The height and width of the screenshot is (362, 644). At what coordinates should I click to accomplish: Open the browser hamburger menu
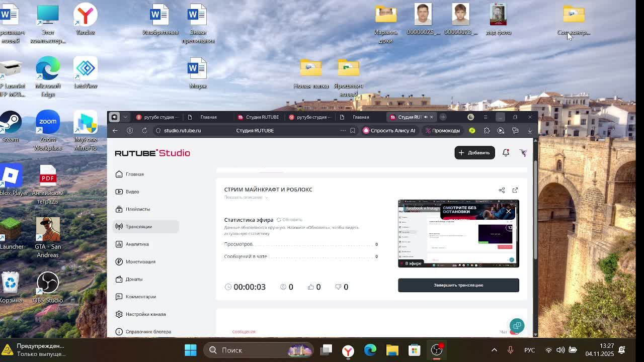coord(485,117)
